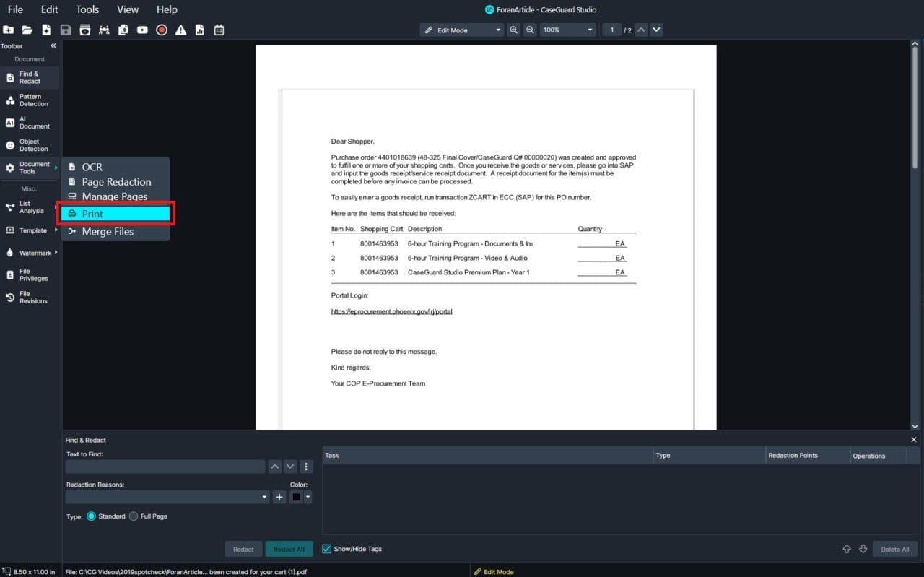Click the save disk icon
924x577 pixels.
coord(66,30)
